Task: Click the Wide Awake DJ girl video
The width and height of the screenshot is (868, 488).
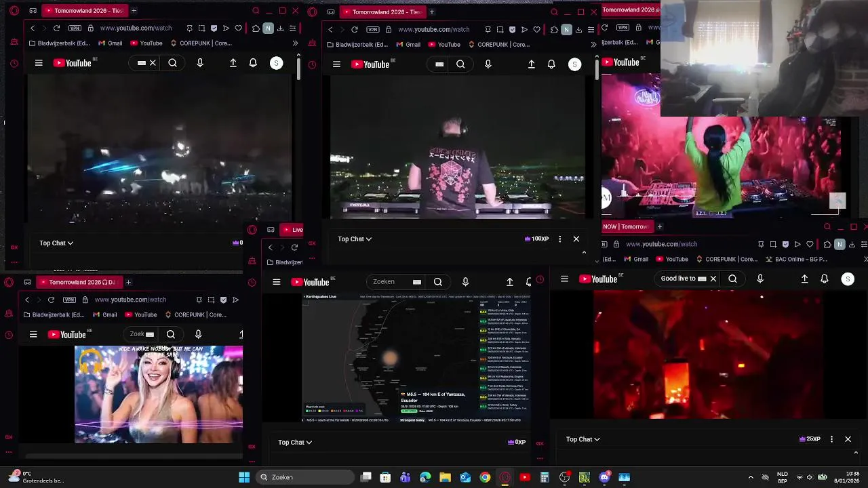Action: click(159, 394)
